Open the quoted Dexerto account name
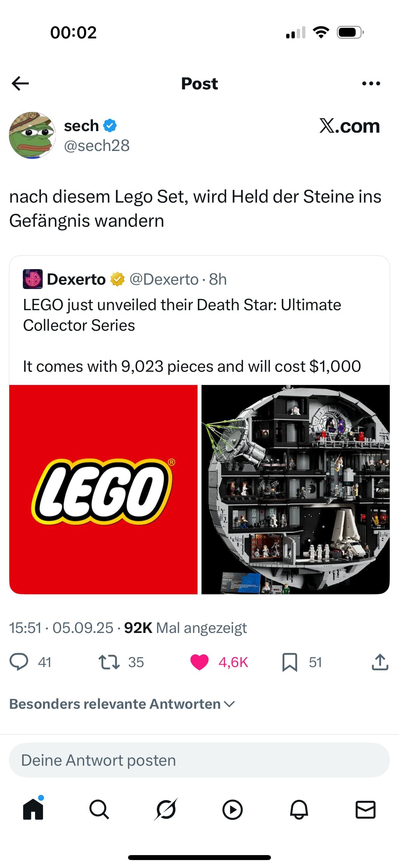Image resolution: width=399 pixels, height=868 pixels. pos(76,279)
